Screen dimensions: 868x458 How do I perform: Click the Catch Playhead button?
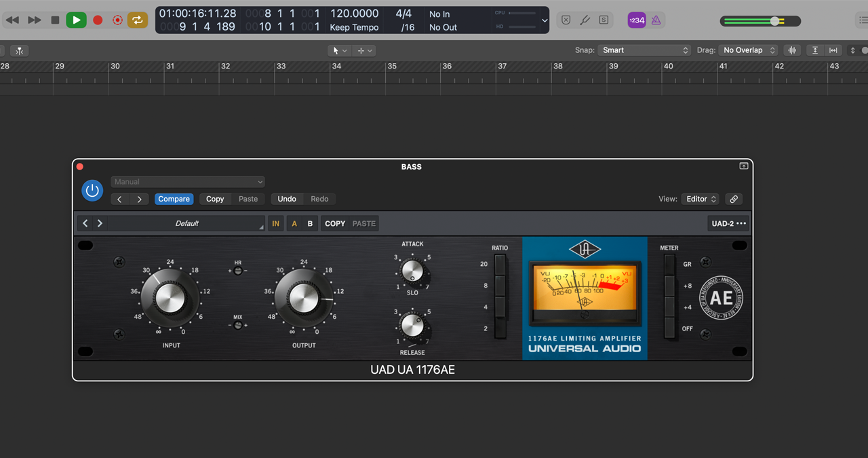19,50
